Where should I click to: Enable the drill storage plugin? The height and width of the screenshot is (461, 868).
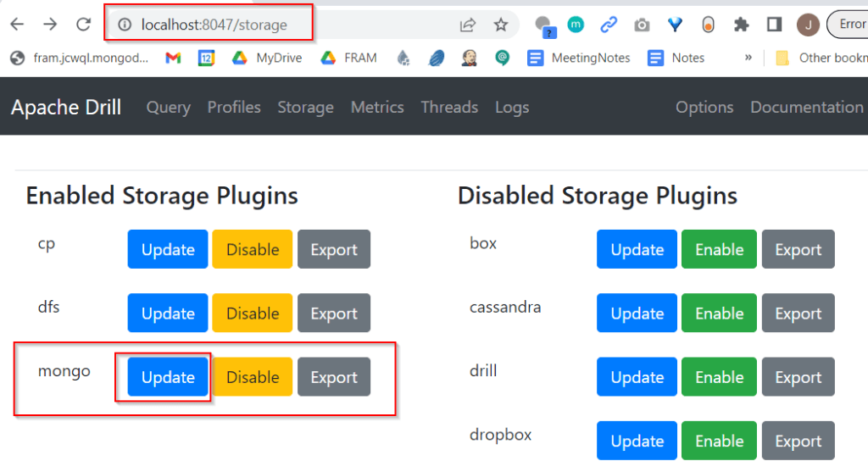coord(719,377)
